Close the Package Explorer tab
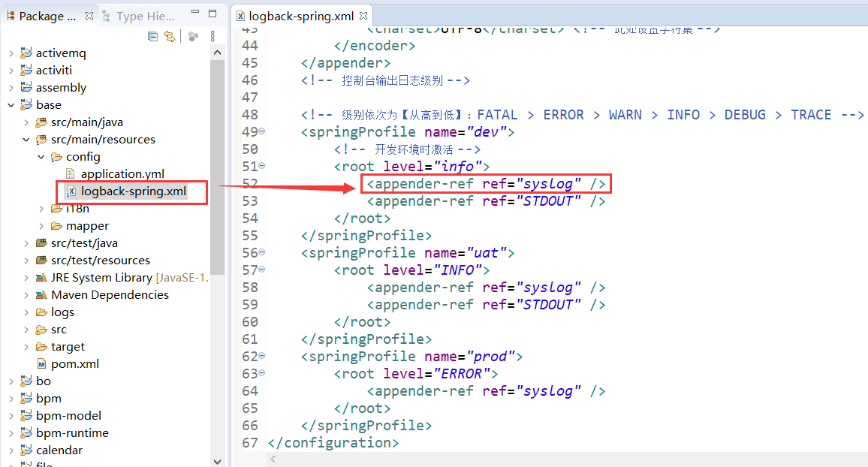 point(89,16)
